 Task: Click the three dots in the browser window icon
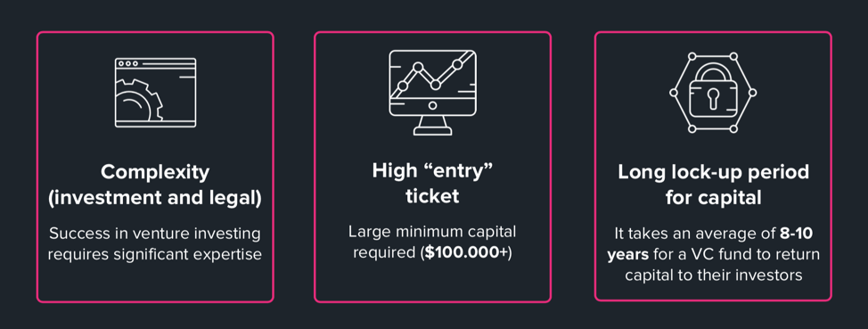coord(127,63)
